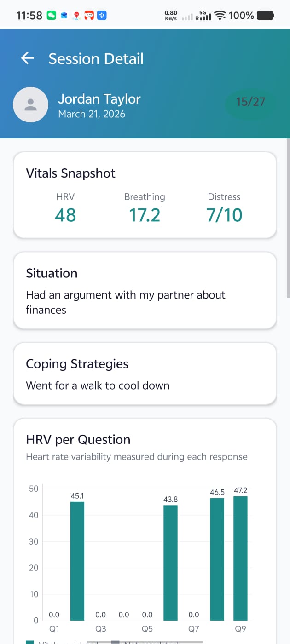Viewport: 290px width, 644px height.
Task: Tap the WeChat status bar icon
Action: (52, 16)
